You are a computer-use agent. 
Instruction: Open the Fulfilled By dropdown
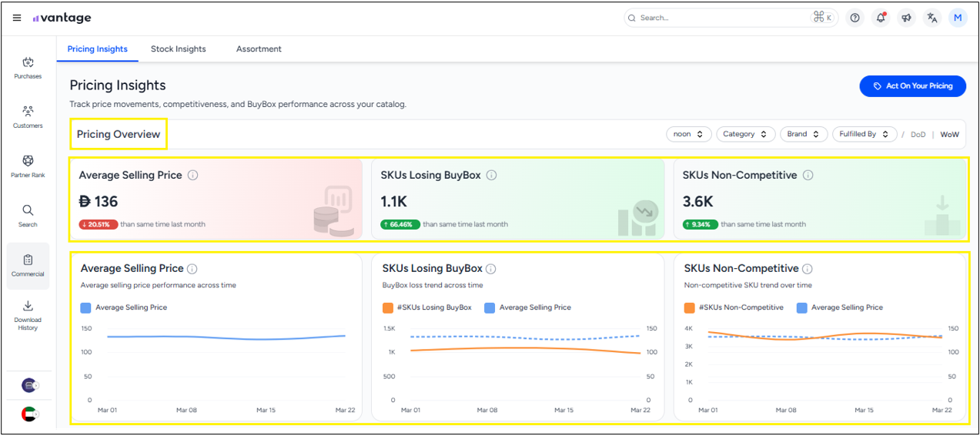click(865, 134)
